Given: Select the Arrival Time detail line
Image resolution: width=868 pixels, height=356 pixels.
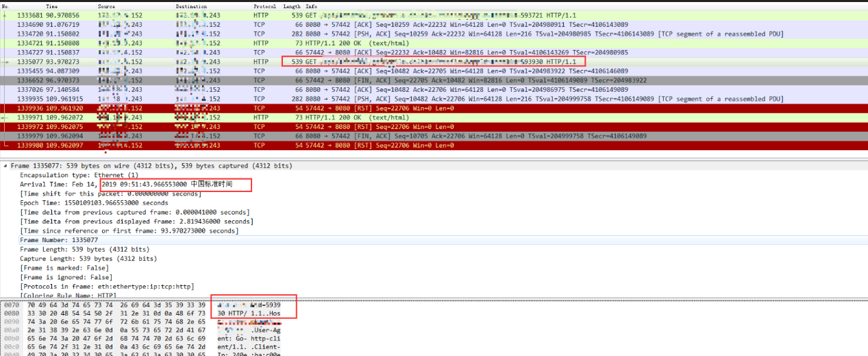Looking at the screenshot, I should point(126,185).
